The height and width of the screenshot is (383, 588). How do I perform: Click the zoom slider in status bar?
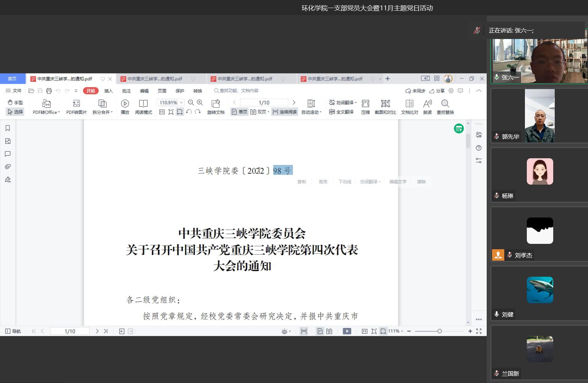(x=439, y=331)
